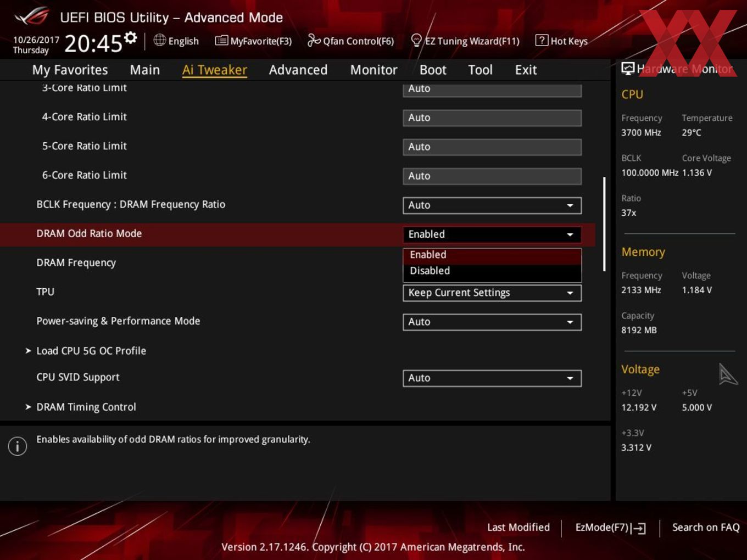Expand Load CPU 5G OC Profile
Image resolution: width=747 pixels, height=560 pixels.
tap(91, 351)
